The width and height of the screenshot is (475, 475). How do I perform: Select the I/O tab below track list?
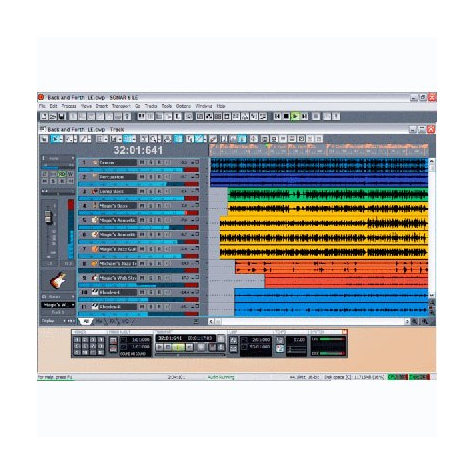tap(126, 321)
